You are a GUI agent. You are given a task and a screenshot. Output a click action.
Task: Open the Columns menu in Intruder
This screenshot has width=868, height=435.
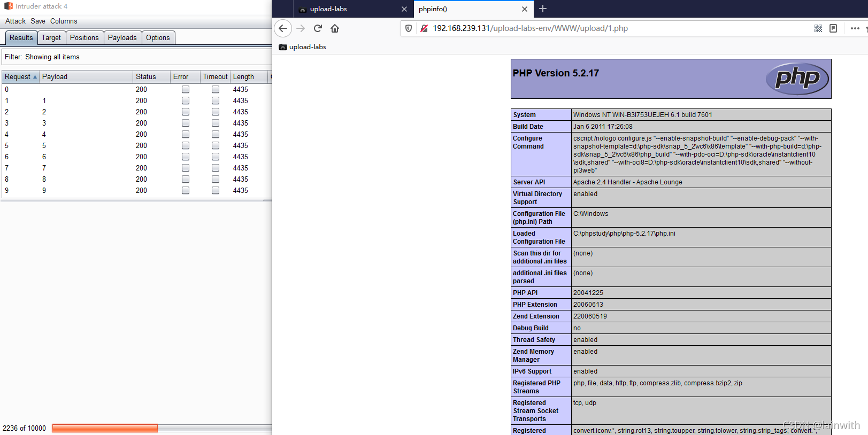point(64,21)
